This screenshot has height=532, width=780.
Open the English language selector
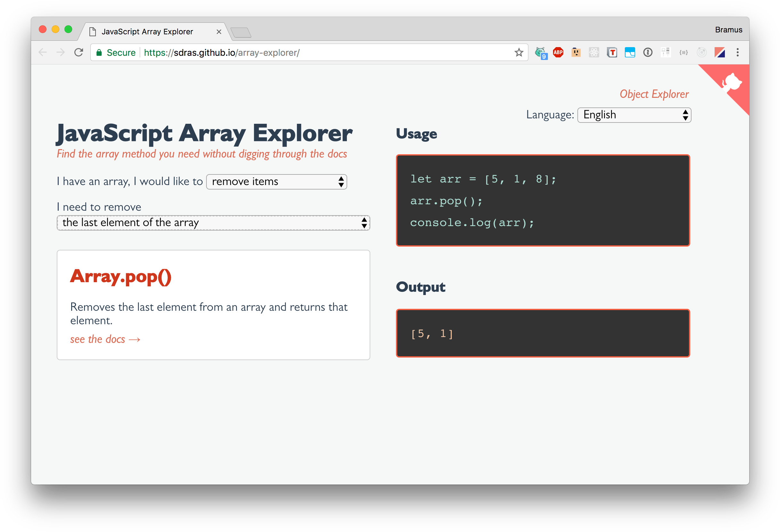(634, 115)
